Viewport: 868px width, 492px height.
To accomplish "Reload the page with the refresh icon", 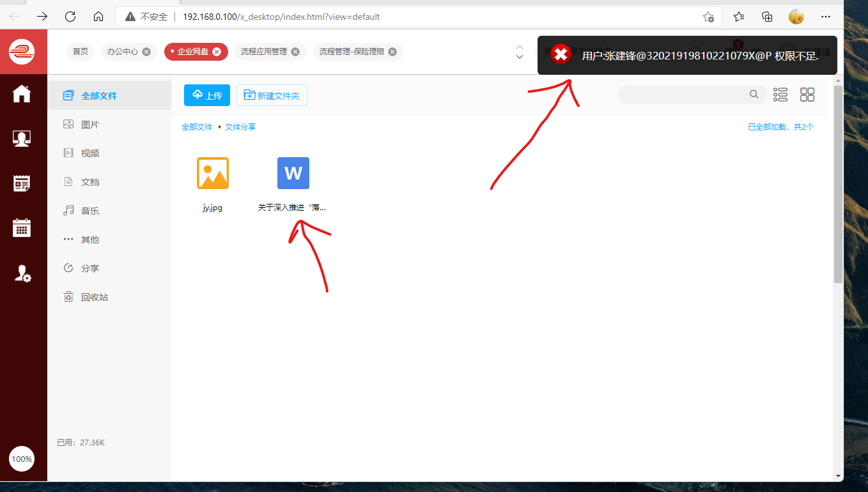I will point(70,17).
